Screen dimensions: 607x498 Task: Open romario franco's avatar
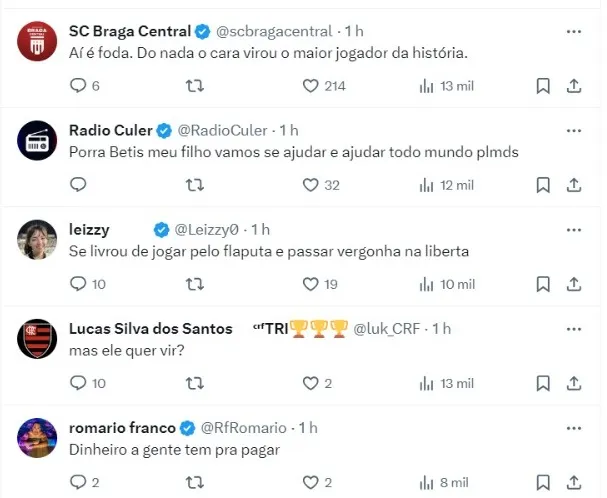coord(37,436)
